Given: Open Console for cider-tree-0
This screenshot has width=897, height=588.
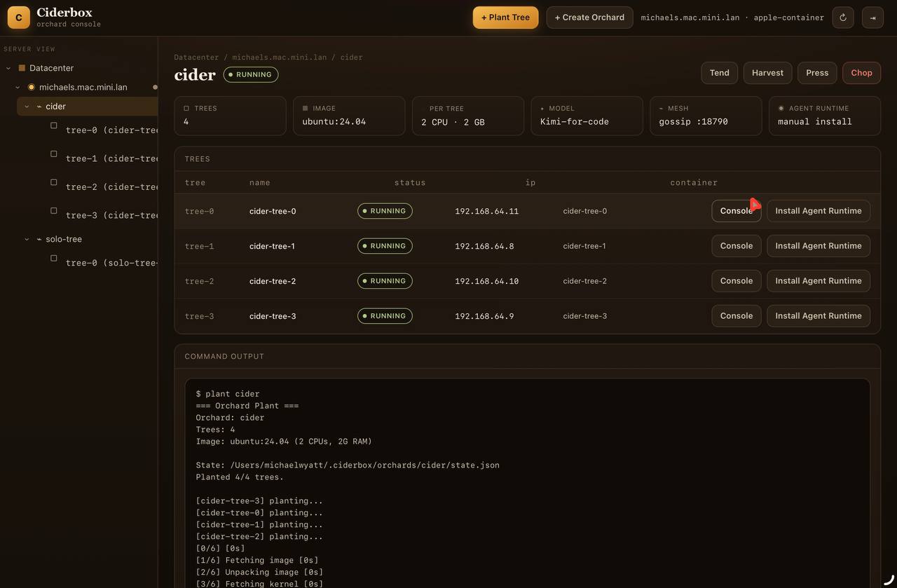Looking at the screenshot, I should (736, 211).
